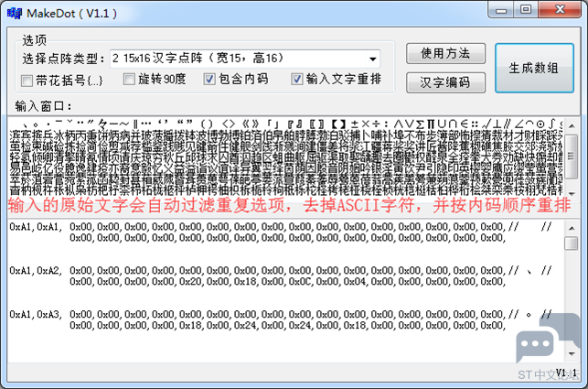The image size is (588, 389).
Task: Click the 0xA1,0xA2 code entry in output
Action: tap(36, 270)
